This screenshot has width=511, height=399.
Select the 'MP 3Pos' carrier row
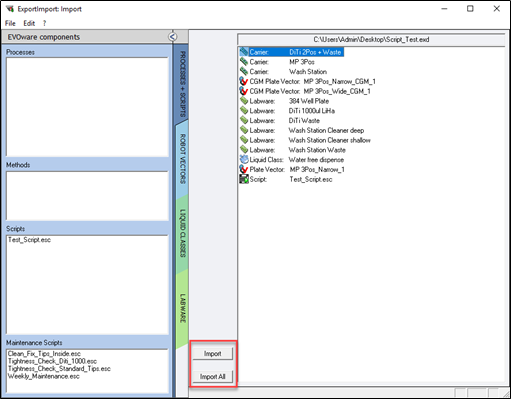tap(277, 62)
